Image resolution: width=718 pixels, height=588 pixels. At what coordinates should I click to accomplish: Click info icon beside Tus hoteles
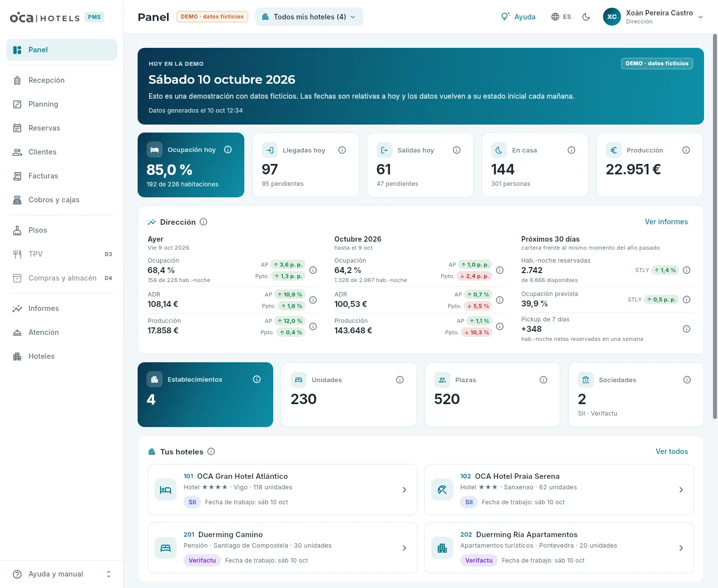[x=211, y=451]
